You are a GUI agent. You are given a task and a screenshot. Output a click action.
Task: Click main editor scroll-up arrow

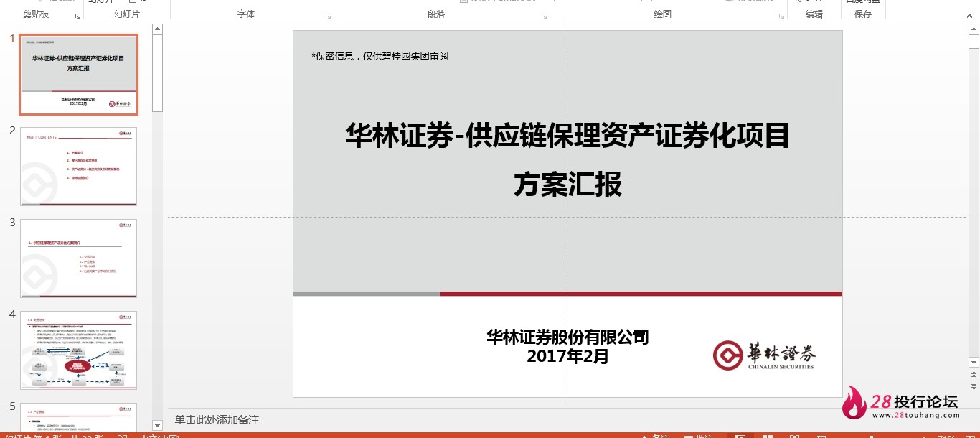point(974,29)
